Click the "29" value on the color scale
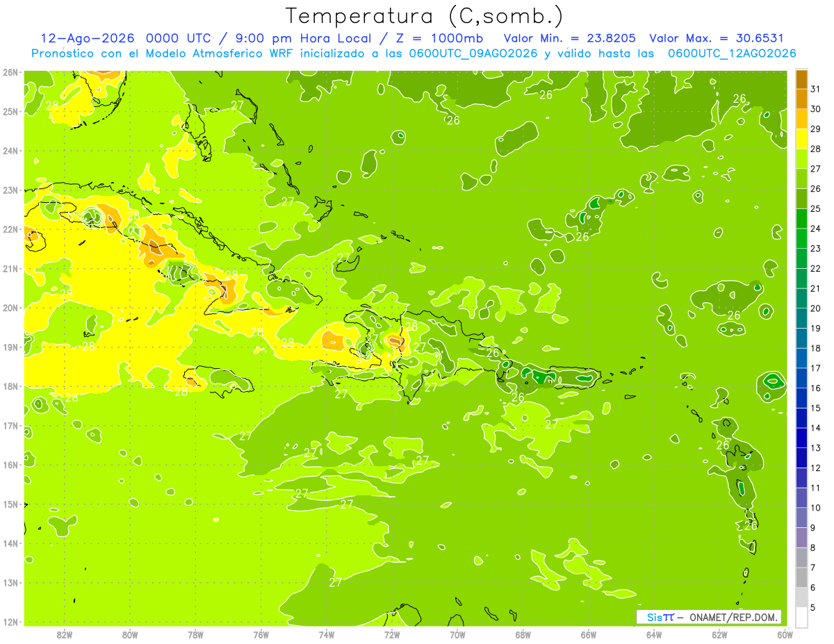This screenshot has height=644, width=834. [816, 129]
